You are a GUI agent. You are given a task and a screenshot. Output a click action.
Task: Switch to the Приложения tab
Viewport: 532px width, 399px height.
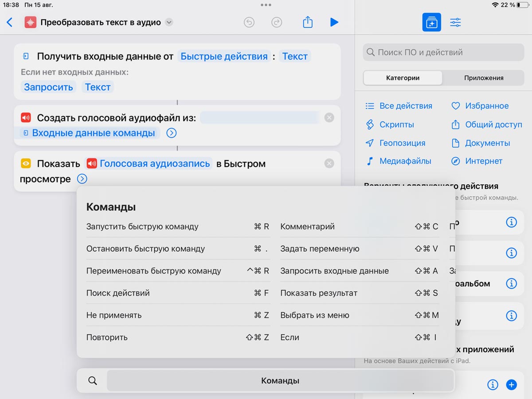click(x=484, y=78)
